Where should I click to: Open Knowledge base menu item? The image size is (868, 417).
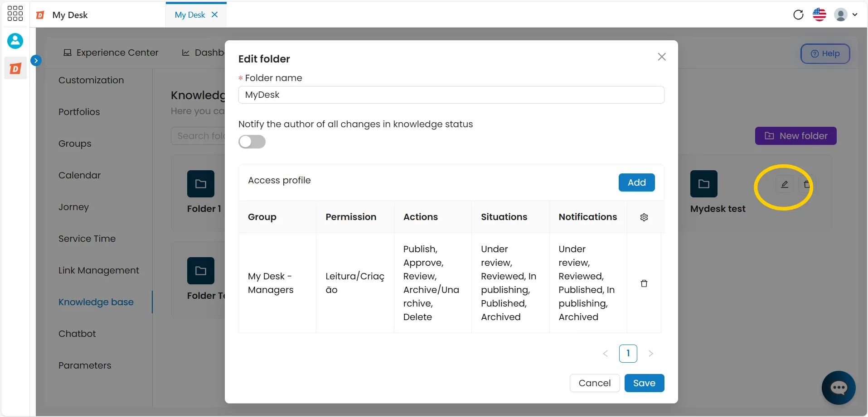point(96,302)
